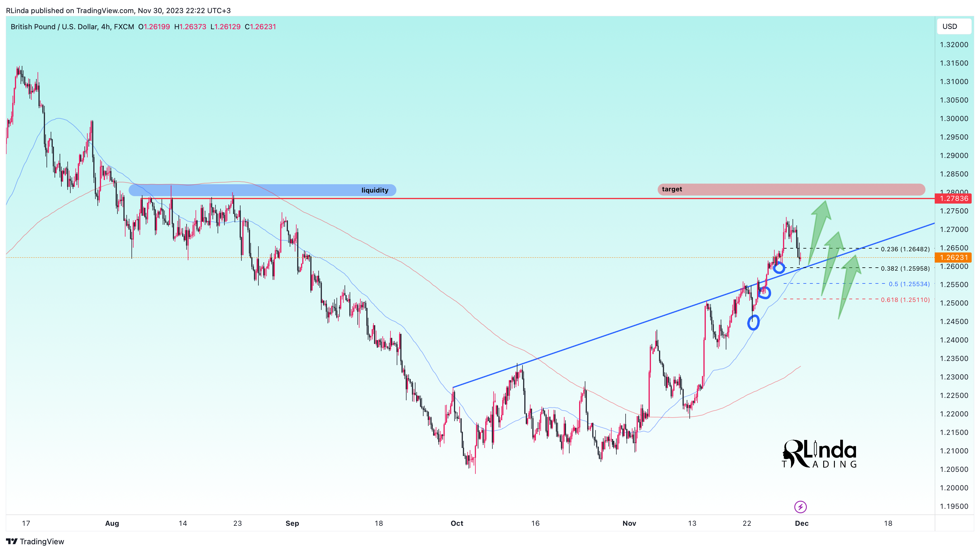Click the 16 October date label

pos(535,523)
